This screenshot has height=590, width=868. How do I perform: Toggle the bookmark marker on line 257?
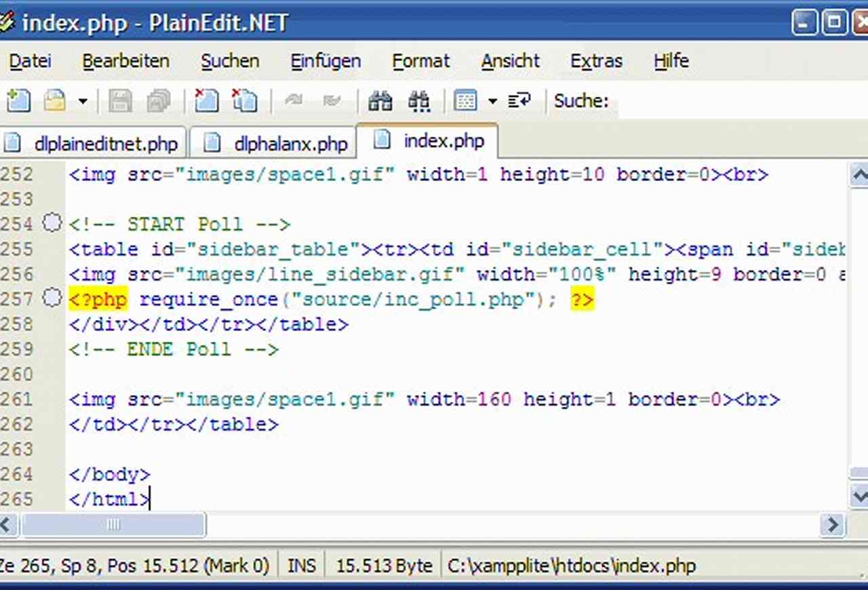click(x=52, y=298)
